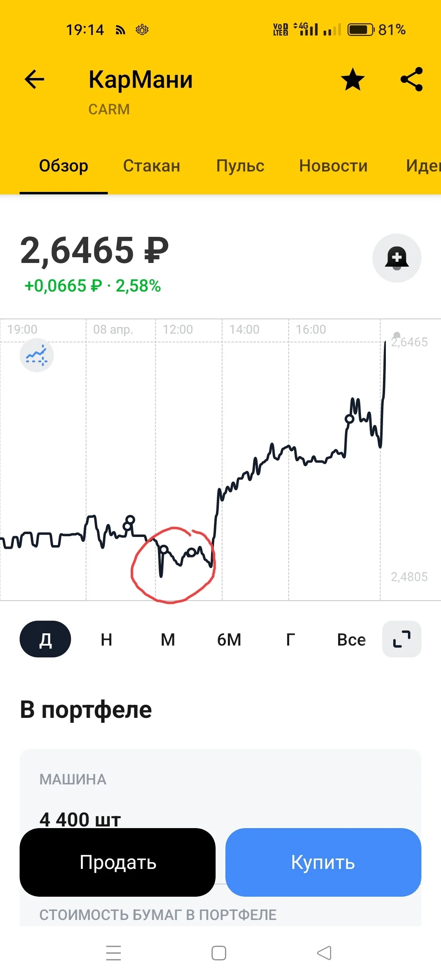Screen dimensions: 441x980
Task: Open Android recent apps menu icon
Action: [114, 953]
